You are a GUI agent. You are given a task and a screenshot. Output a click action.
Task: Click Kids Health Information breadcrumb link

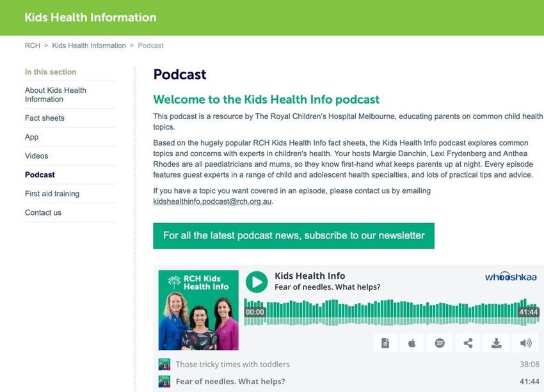(89, 45)
